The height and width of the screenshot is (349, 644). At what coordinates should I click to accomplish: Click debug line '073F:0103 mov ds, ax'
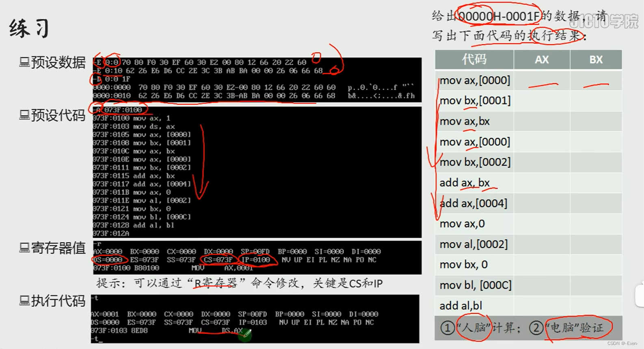pyautogui.click(x=134, y=126)
